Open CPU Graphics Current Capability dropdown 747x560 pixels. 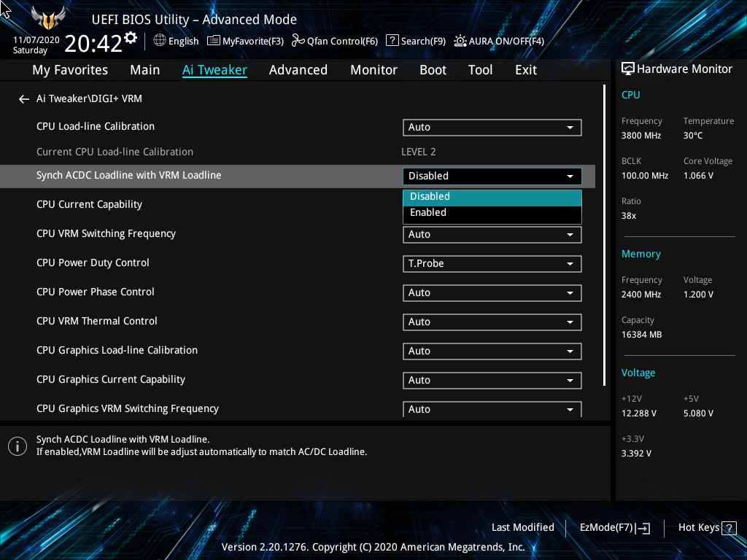point(492,381)
